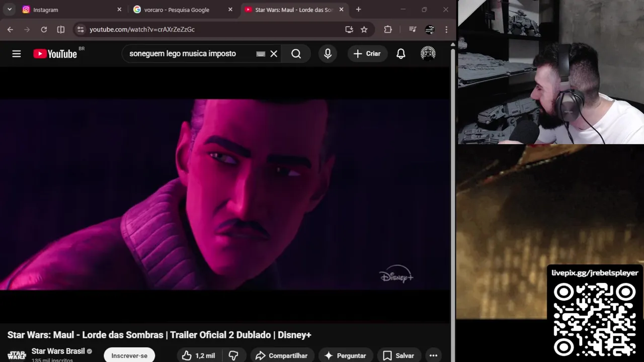Close the Star Wars YouTube tab

(342, 10)
